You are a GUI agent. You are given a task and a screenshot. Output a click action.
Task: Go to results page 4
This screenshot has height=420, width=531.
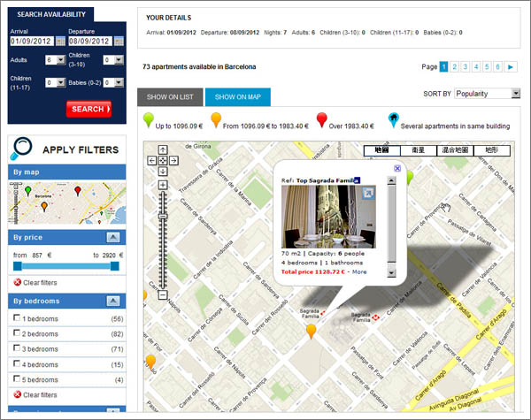tap(476, 67)
